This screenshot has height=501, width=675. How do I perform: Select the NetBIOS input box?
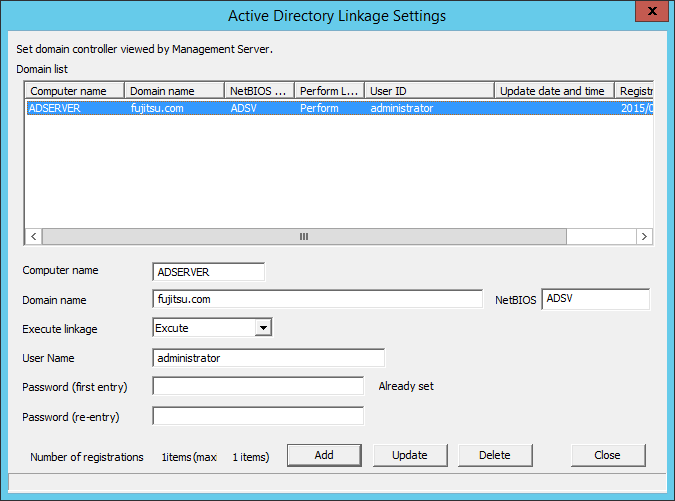(595, 299)
